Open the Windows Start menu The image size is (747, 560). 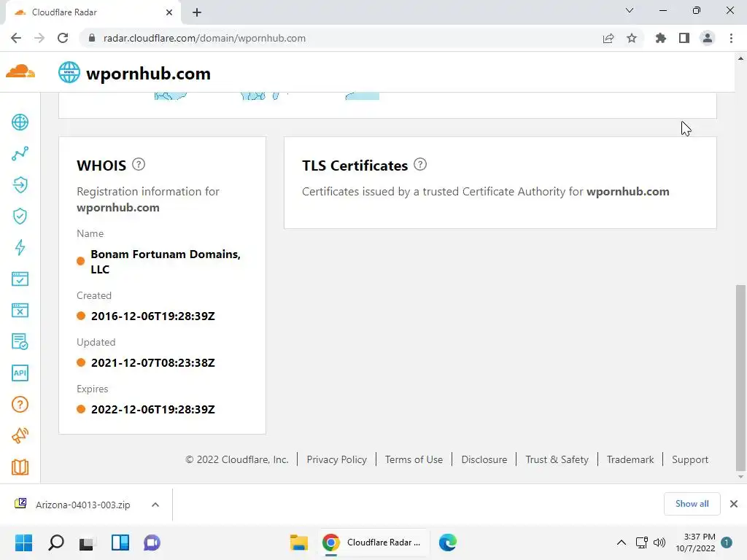[x=24, y=542]
